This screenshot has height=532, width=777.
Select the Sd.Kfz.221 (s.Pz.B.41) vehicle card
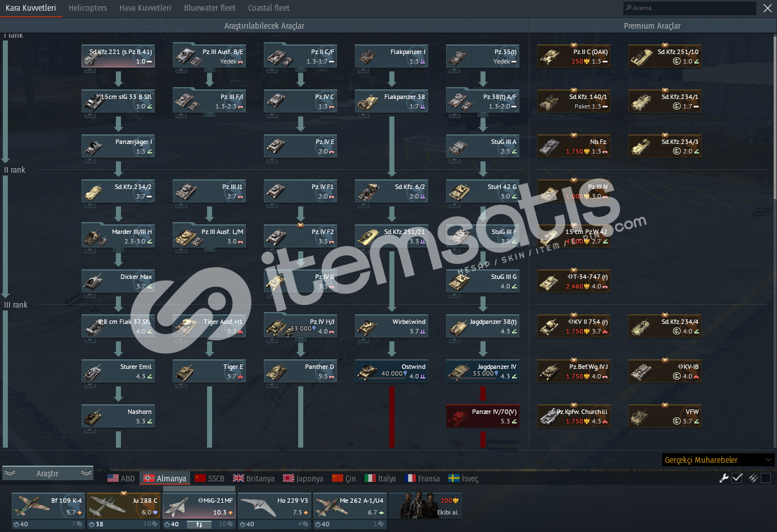(118, 56)
